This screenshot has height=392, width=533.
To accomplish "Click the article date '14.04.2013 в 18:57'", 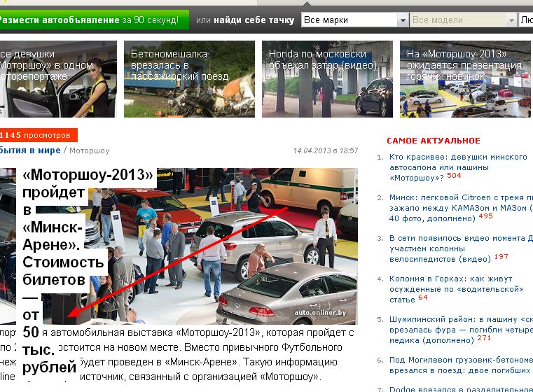I will 326,150.
